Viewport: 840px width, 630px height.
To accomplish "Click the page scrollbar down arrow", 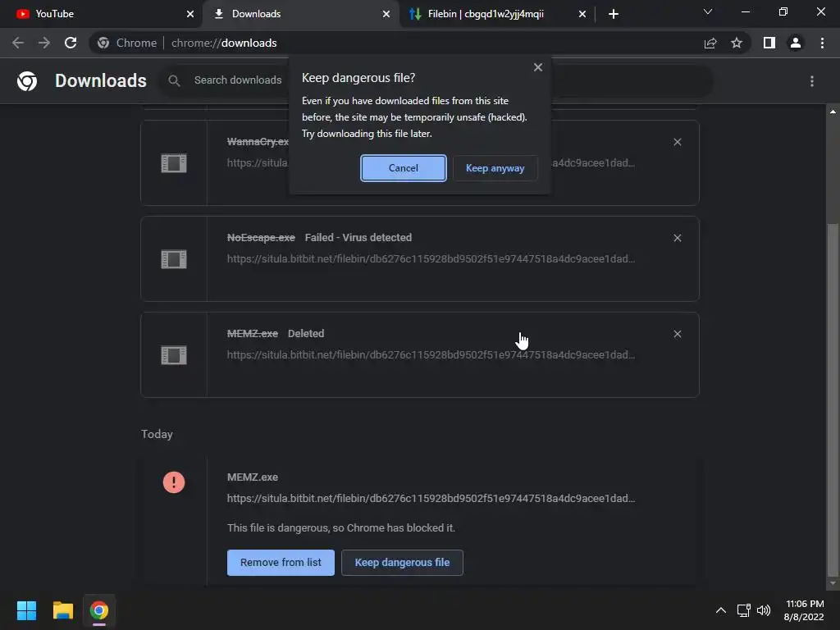I will (x=833, y=583).
